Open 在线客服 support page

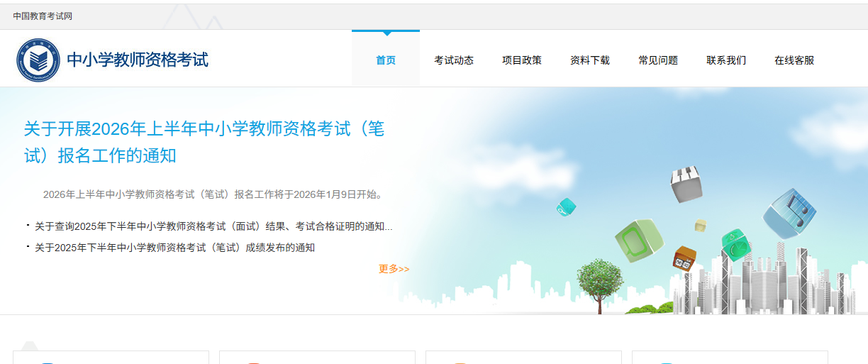click(x=794, y=60)
